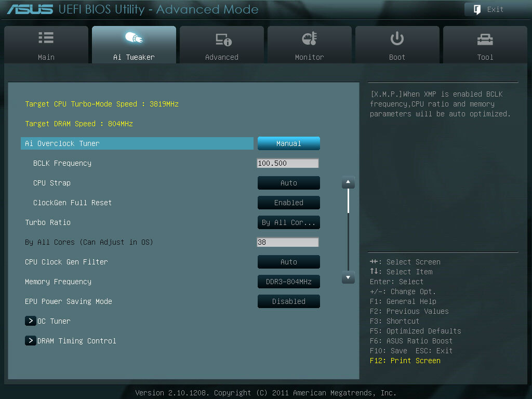Click the By All Cores ratio field
Viewport: 532px width, 399px height.
[288, 242]
